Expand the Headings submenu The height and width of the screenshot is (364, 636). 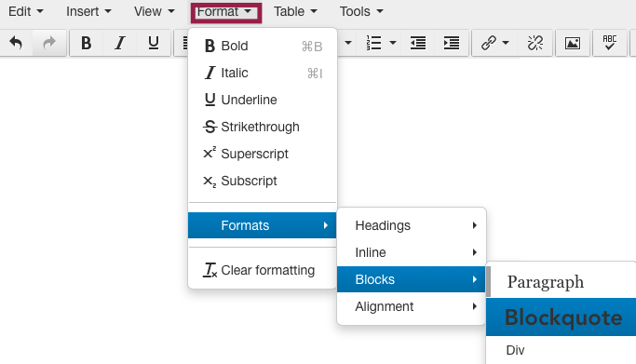pos(412,225)
